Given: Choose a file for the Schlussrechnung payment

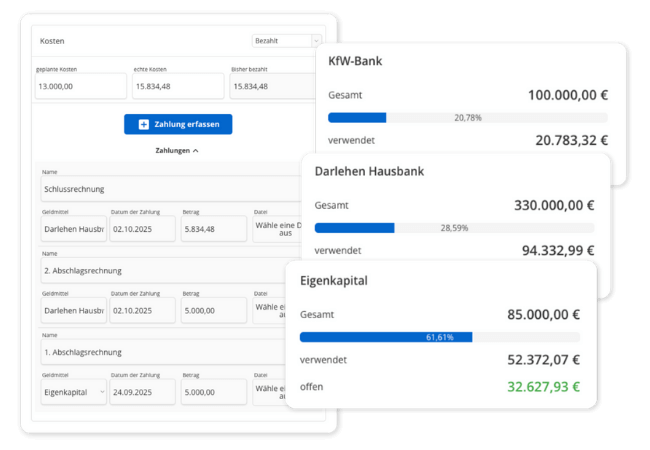Looking at the screenshot, I should tap(276, 228).
